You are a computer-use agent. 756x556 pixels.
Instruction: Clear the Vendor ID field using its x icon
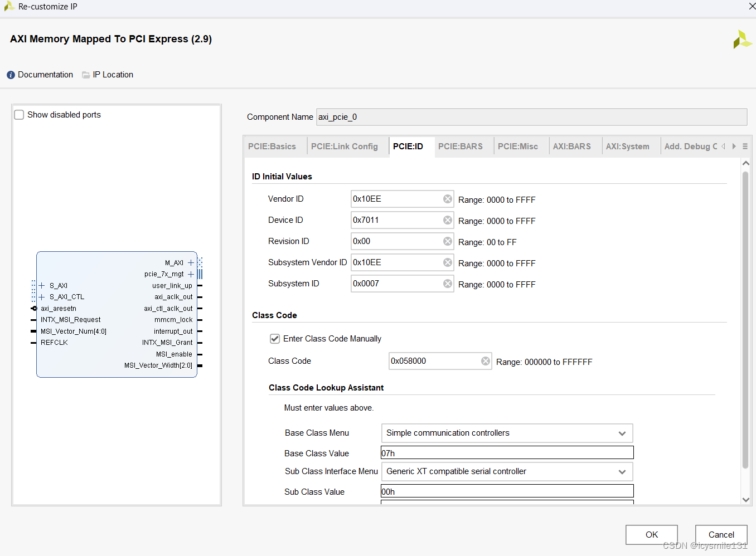coord(448,199)
